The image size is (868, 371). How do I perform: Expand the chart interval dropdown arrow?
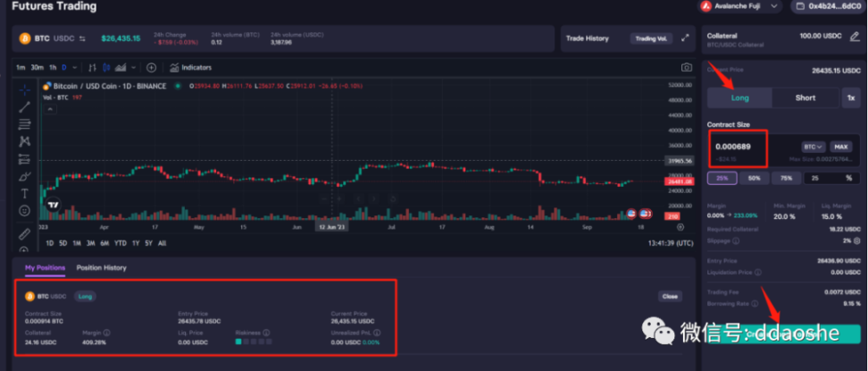click(75, 68)
